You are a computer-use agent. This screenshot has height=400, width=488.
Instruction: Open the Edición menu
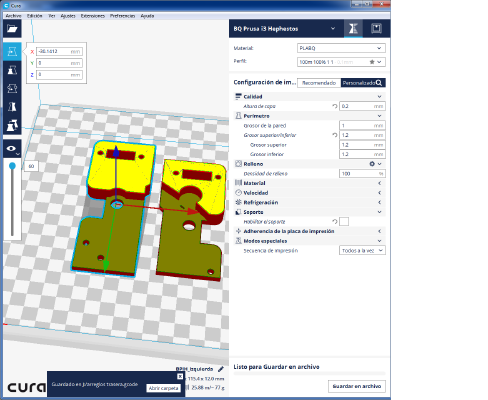35,16
